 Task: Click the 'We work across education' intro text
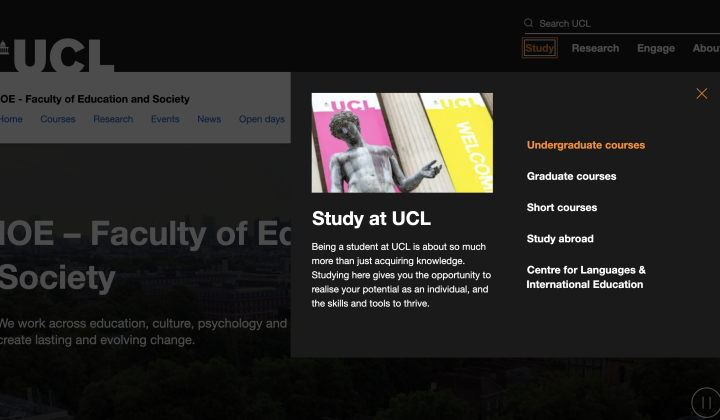(143, 331)
